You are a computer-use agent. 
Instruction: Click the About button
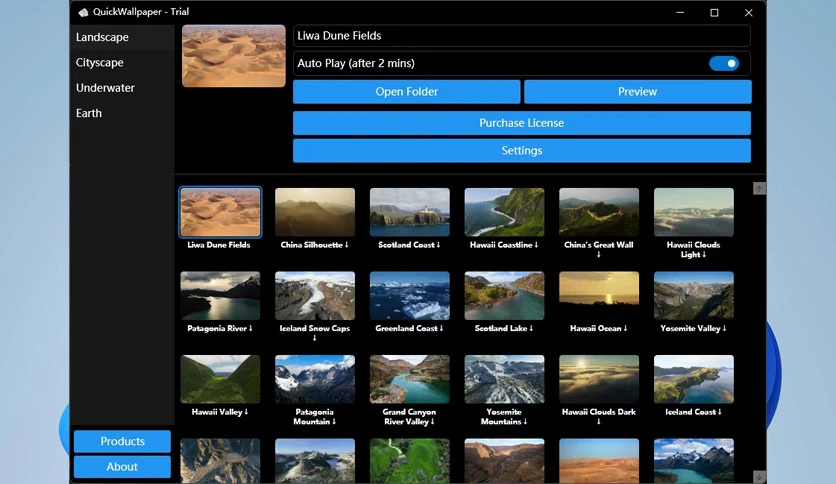point(122,467)
